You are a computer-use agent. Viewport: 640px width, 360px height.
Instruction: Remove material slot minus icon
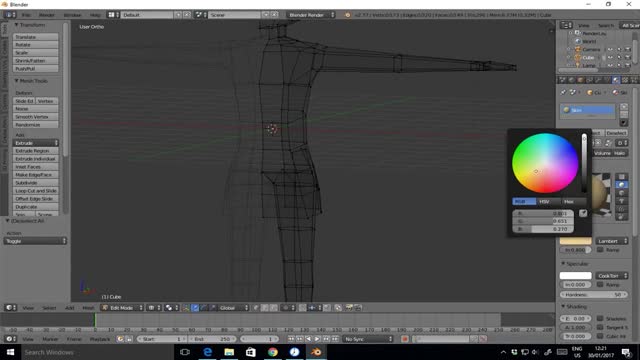point(624,115)
